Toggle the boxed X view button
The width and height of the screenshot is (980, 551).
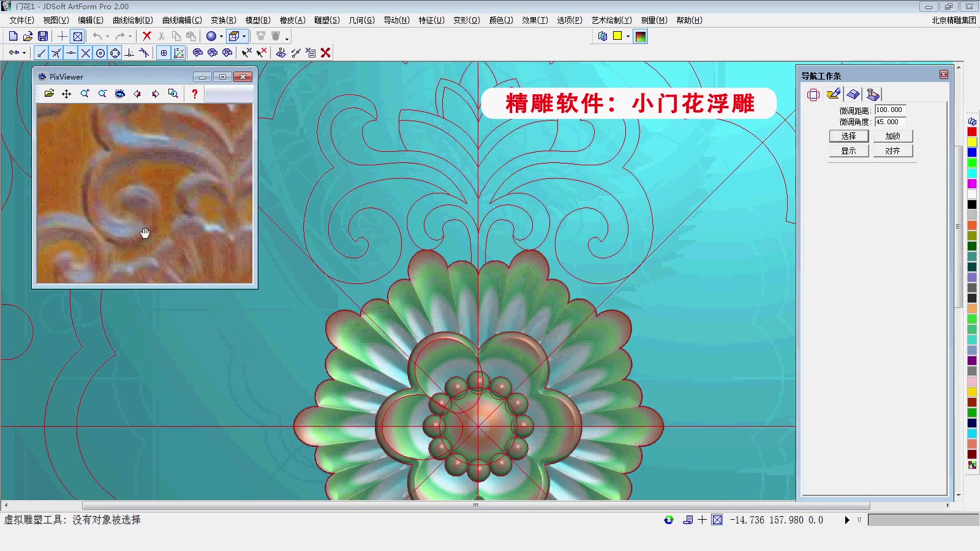77,36
